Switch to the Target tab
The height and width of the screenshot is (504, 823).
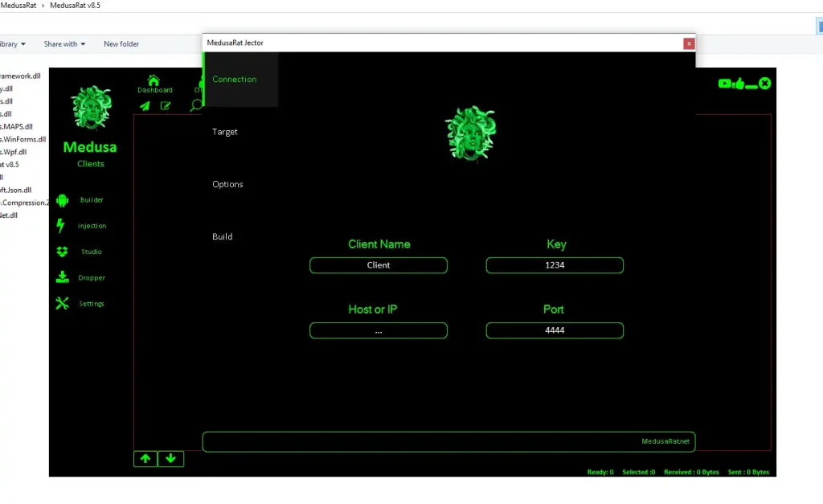225,132
